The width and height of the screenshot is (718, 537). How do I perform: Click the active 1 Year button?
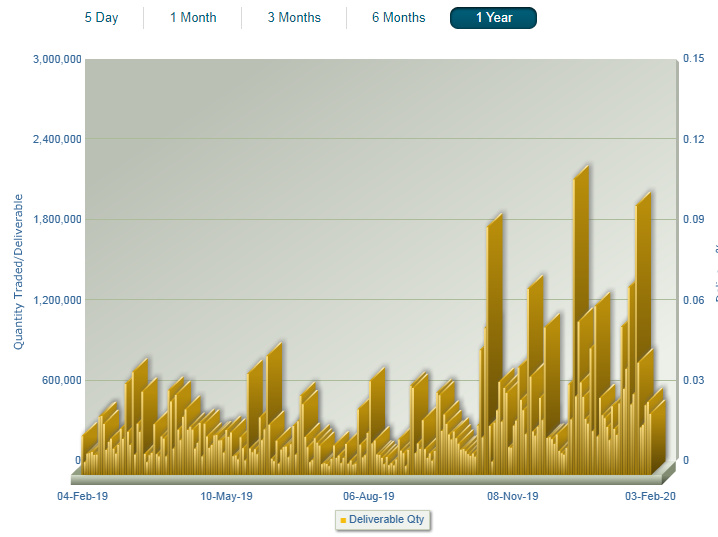tap(493, 18)
